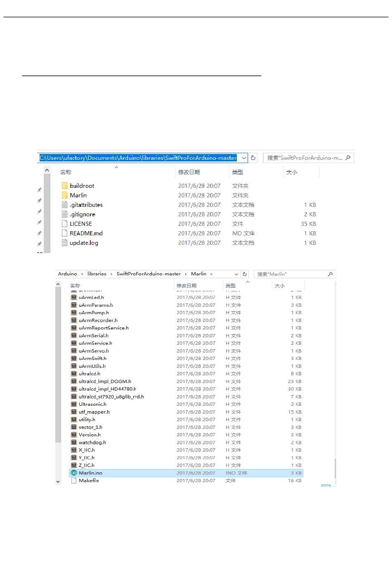Click the refresh icon beside the SwiftProForArduino-master path
The height and width of the screenshot is (573, 392).
point(253,158)
